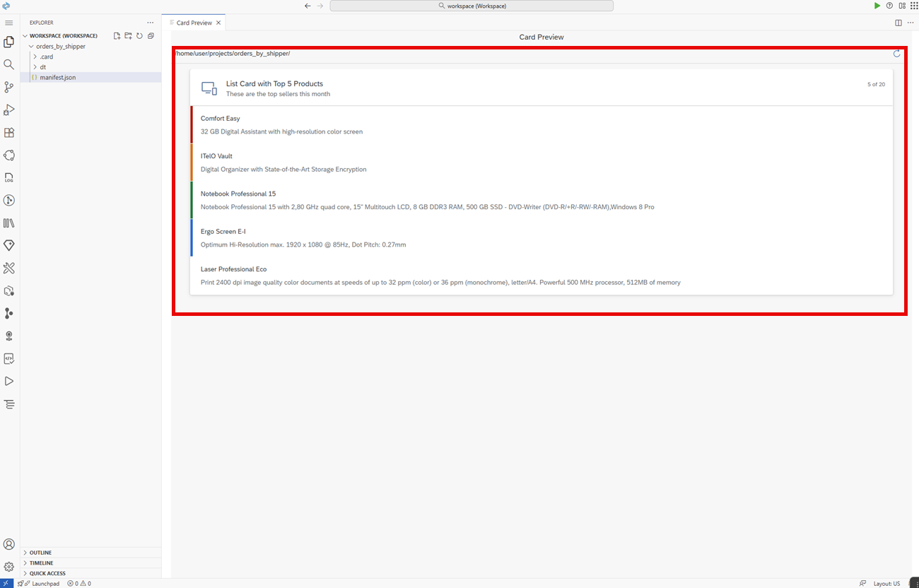Select manifest.json in Explorer

click(x=90, y=77)
